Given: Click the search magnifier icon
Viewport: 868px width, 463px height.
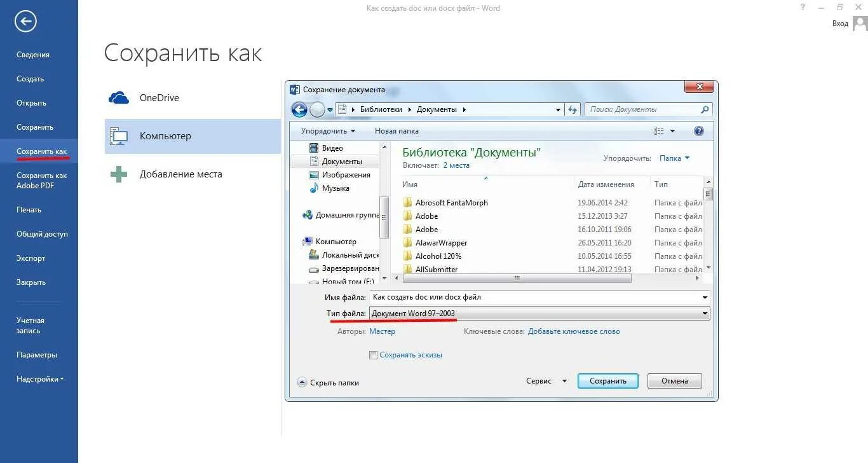Looking at the screenshot, I should tap(704, 109).
